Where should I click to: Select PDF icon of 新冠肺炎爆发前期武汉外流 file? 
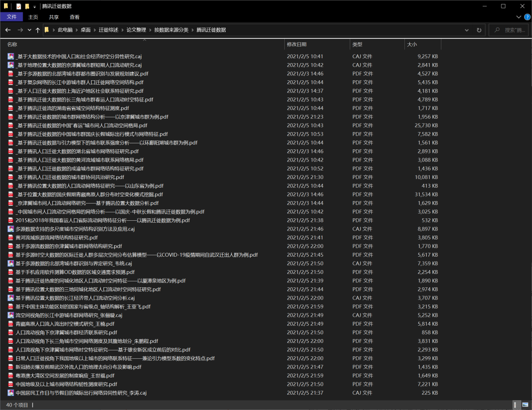point(11,367)
